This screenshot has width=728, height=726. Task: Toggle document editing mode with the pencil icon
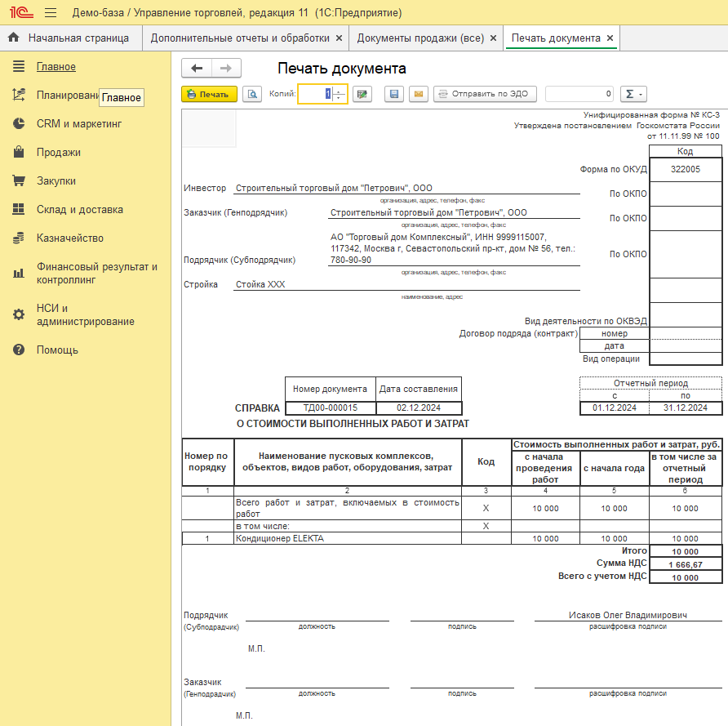click(x=362, y=94)
